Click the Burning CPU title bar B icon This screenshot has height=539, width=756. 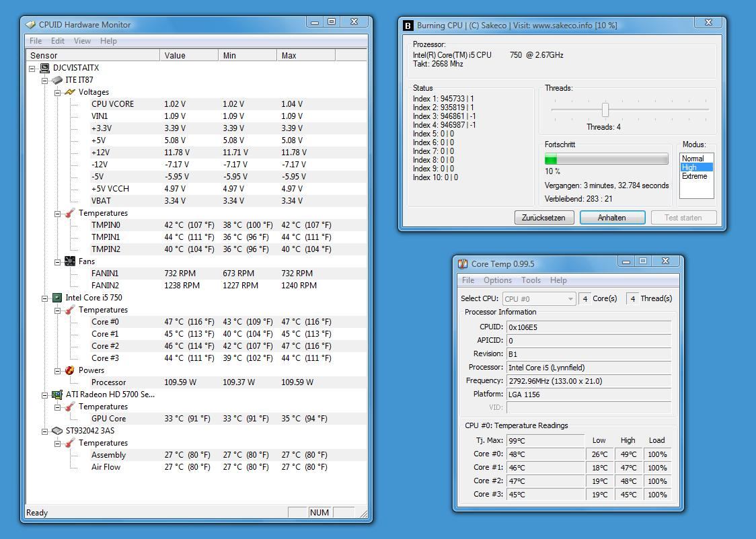coord(408,26)
